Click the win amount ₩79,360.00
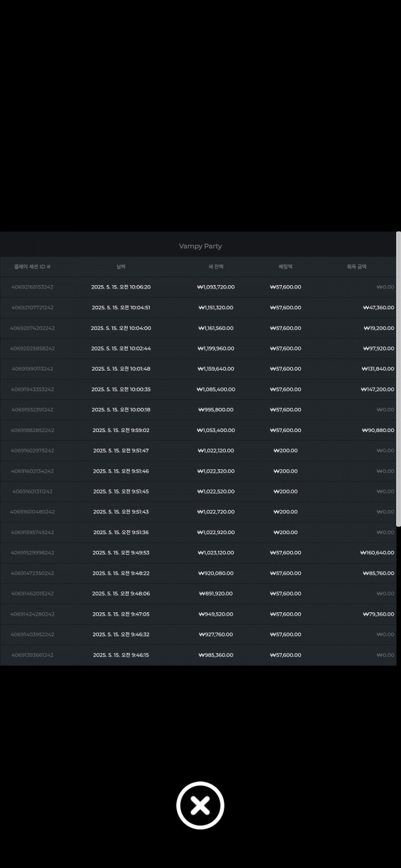 (378, 614)
